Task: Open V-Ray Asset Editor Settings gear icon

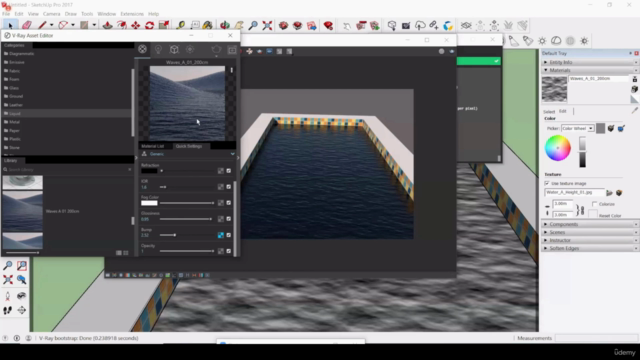Action: 190,49
